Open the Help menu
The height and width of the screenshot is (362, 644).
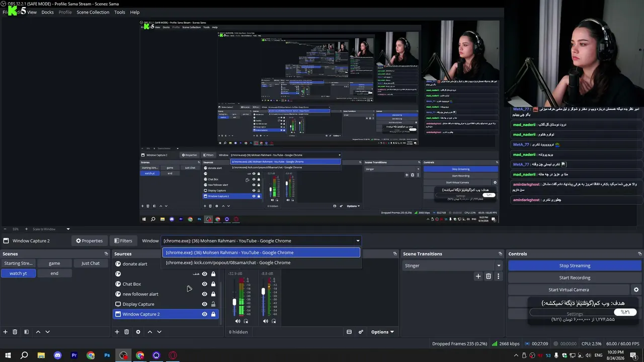tap(135, 12)
